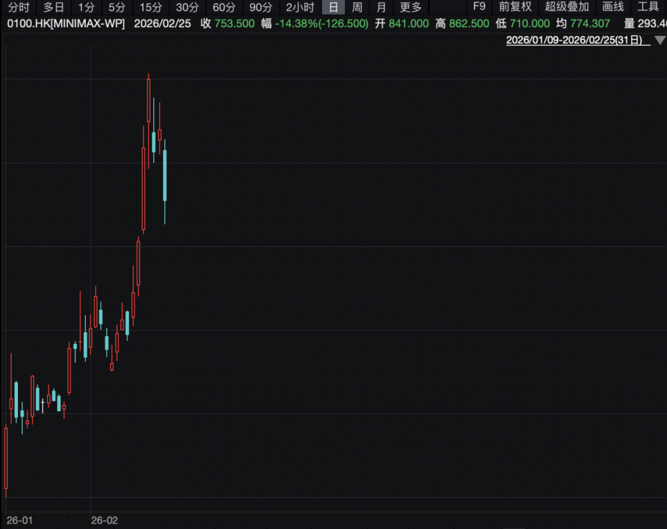Open the 工具 tools menu
667x529 pixels.
tap(648, 7)
